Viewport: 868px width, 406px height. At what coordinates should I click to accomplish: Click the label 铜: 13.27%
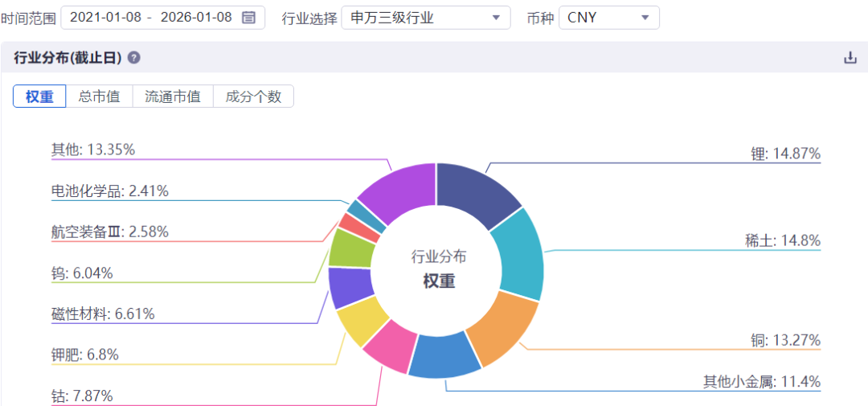[x=785, y=340]
